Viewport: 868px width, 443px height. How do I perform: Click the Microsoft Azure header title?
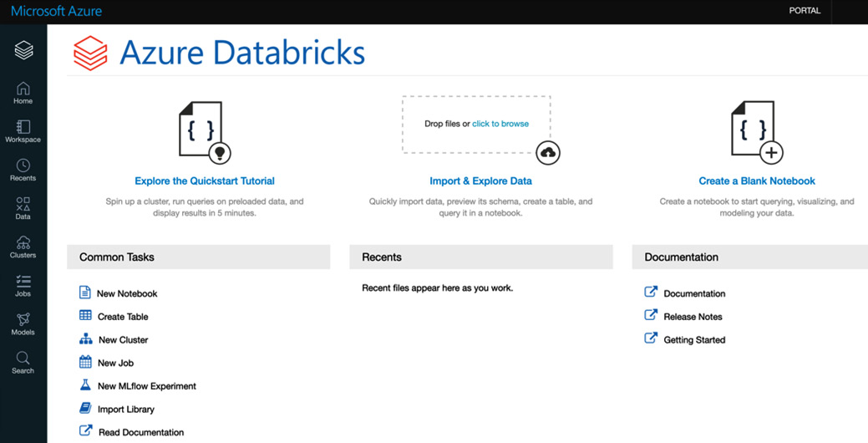pyautogui.click(x=57, y=11)
